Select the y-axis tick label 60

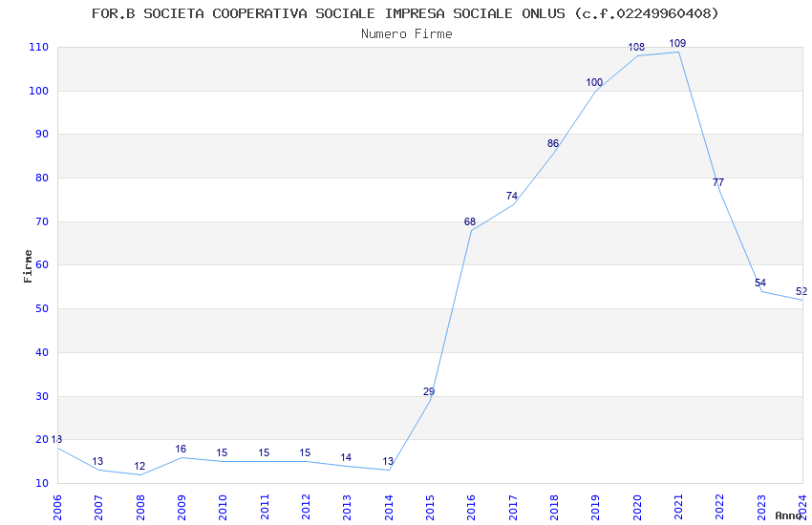click(42, 264)
